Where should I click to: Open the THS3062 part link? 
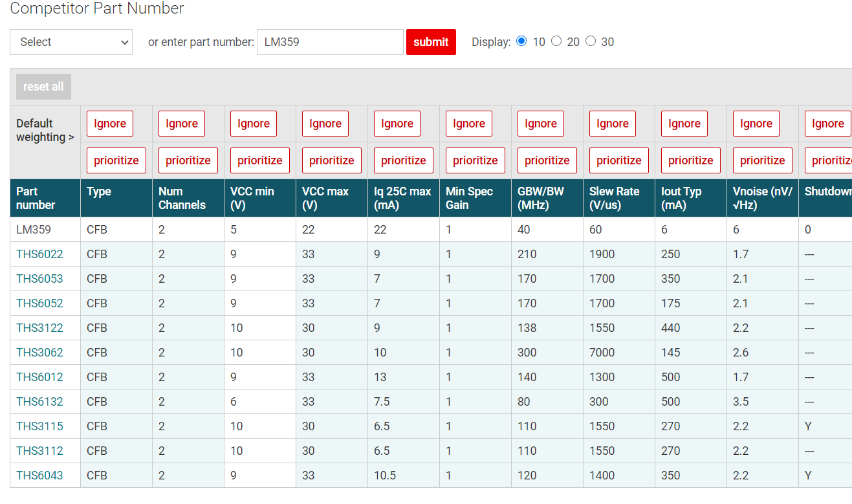(39, 353)
